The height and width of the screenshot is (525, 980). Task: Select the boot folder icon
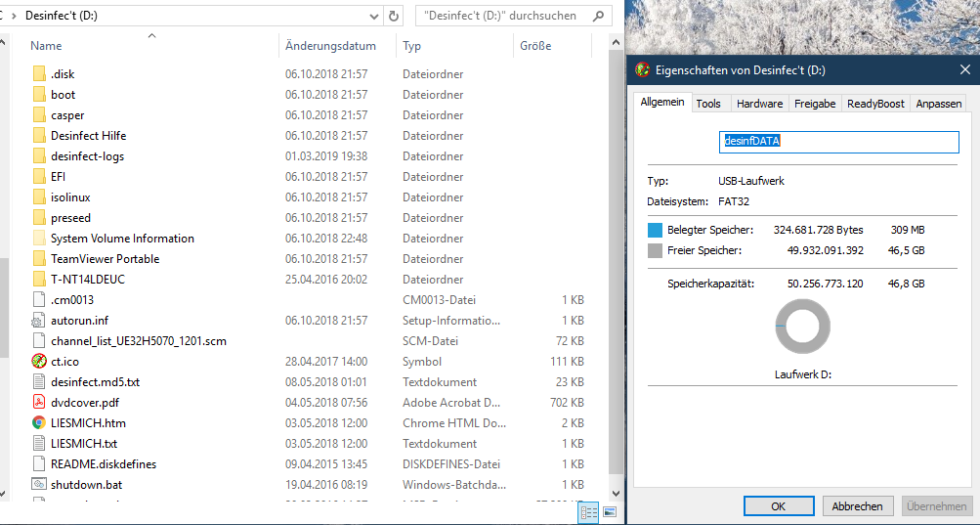pos(39,95)
